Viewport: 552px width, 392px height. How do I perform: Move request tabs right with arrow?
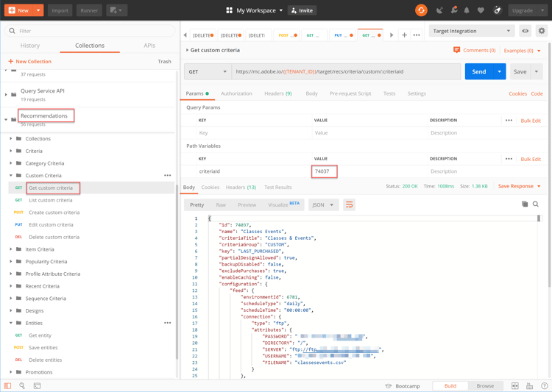pyautogui.click(x=392, y=35)
